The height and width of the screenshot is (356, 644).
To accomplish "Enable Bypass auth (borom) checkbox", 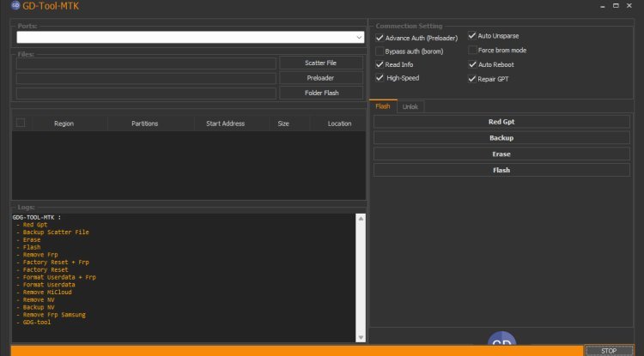I will pos(380,51).
